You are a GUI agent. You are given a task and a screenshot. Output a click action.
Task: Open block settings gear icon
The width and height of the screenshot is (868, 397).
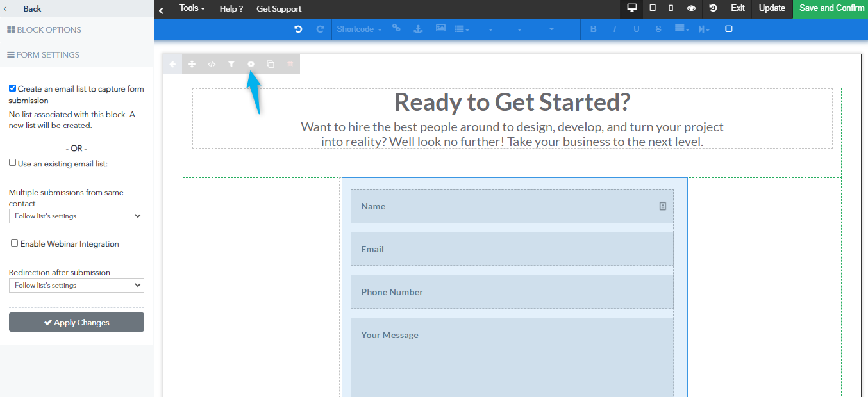tap(251, 64)
